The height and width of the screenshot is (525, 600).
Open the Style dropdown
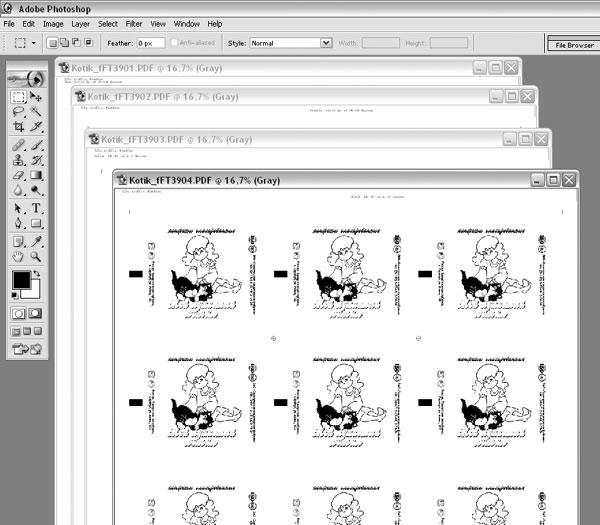[291, 43]
